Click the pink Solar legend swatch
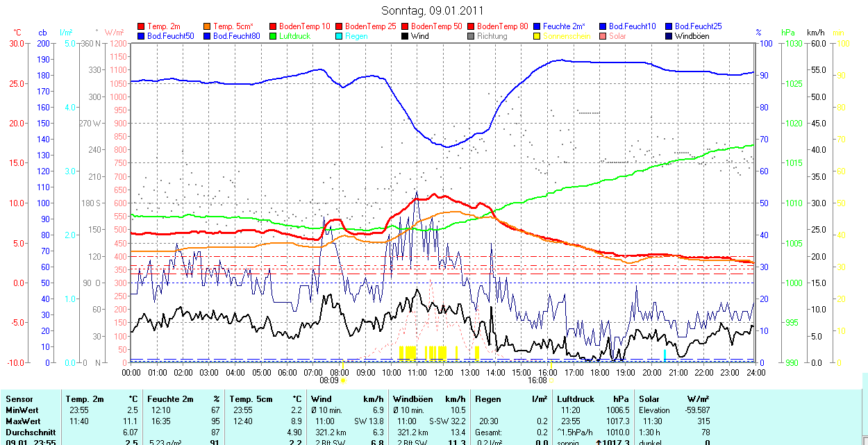This screenshot has height=445, width=868. coord(603,36)
